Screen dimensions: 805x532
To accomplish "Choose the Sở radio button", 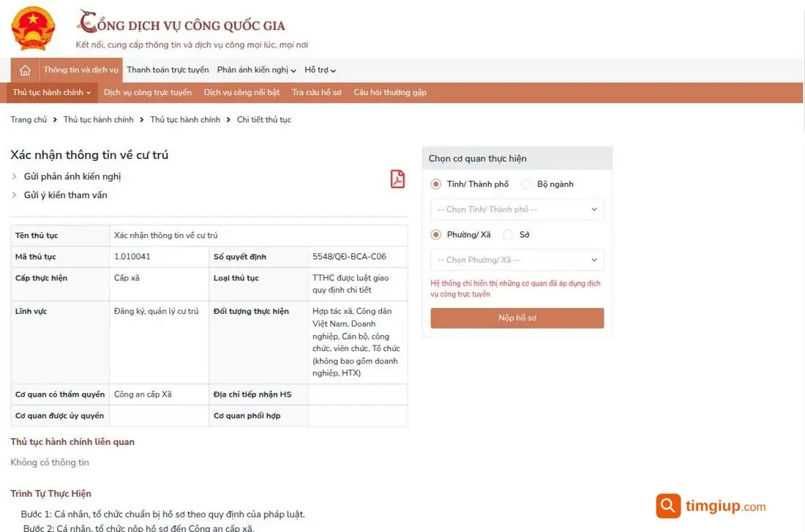I will click(x=508, y=235).
